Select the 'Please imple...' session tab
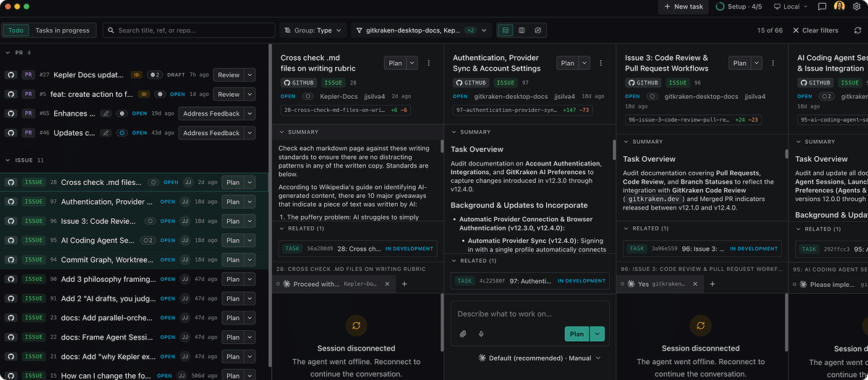This screenshot has width=868, height=380. (x=828, y=284)
